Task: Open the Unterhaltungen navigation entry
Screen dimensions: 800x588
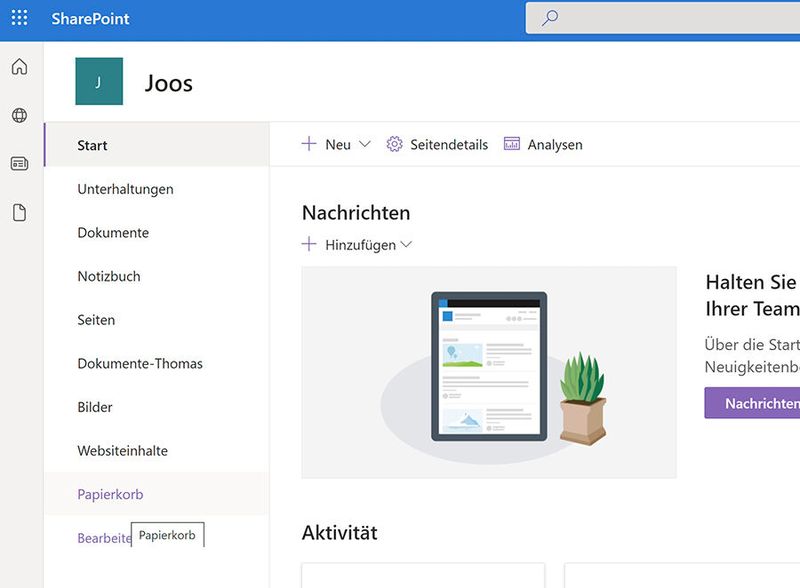Action: 125,189
